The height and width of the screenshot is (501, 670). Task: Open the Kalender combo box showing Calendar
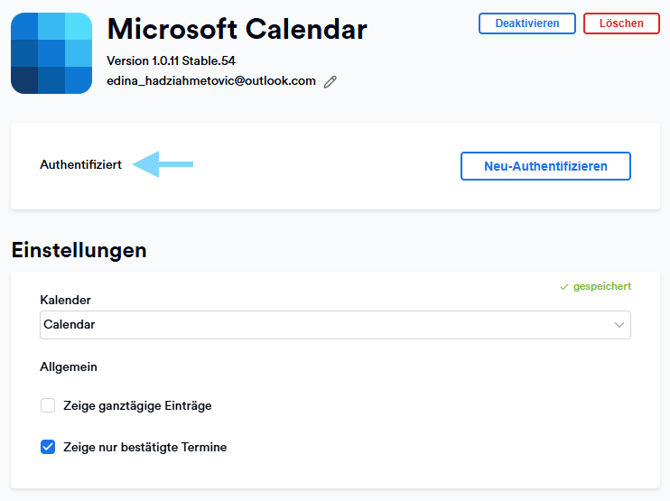320,325
